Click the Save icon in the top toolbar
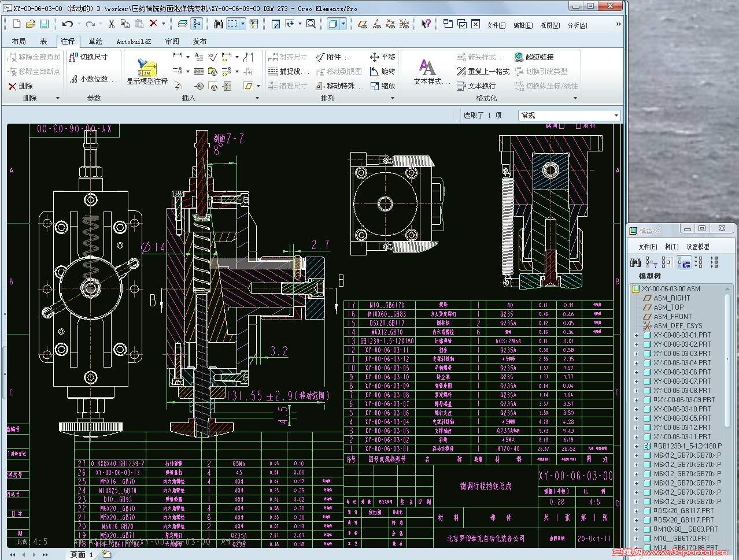This screenshot has width=739, height=560. [x=44, y=24]
